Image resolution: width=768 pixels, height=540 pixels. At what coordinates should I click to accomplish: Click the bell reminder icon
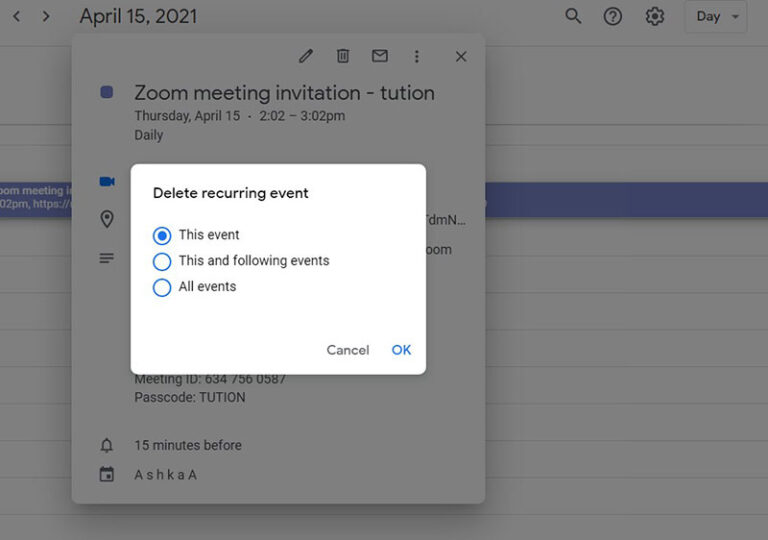[x=107, y=445]
